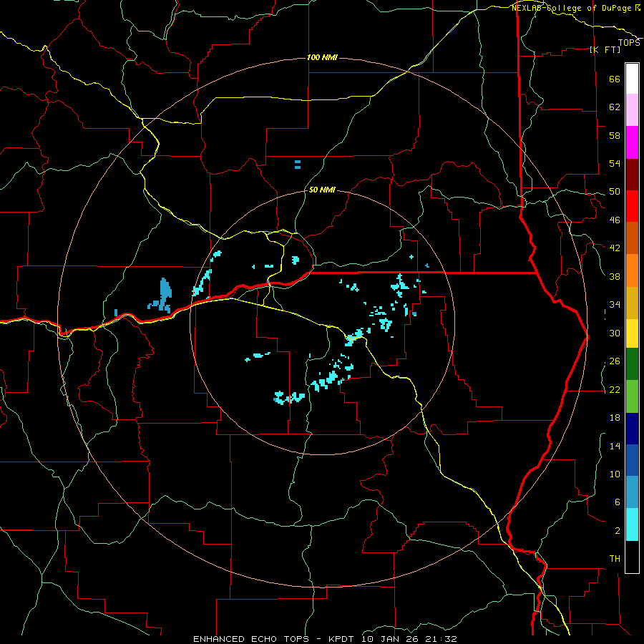Click the dark orange legend swatch

click(x=632, y=238)
